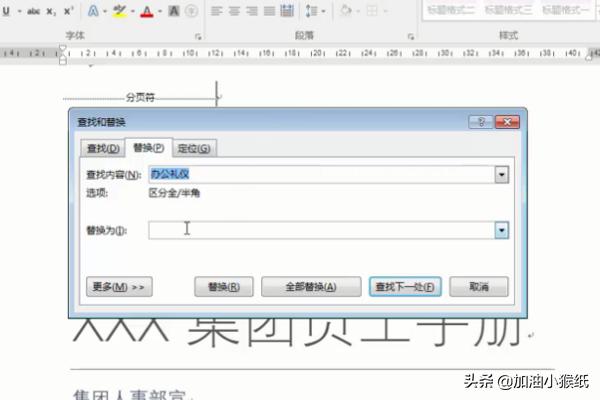This screenshot has width=600, height=400.
Task: Open underline style dropdown arrow
Action: pyautogui.click(x=19, y=11)
